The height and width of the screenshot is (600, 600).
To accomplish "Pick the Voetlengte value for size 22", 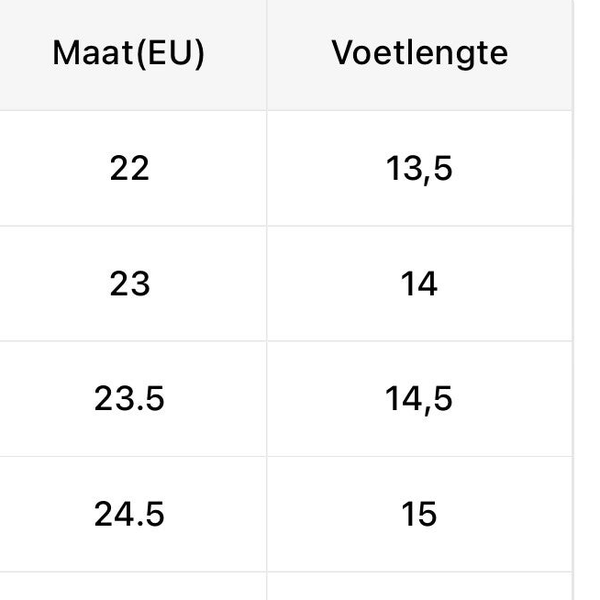I will click(419, 168).
